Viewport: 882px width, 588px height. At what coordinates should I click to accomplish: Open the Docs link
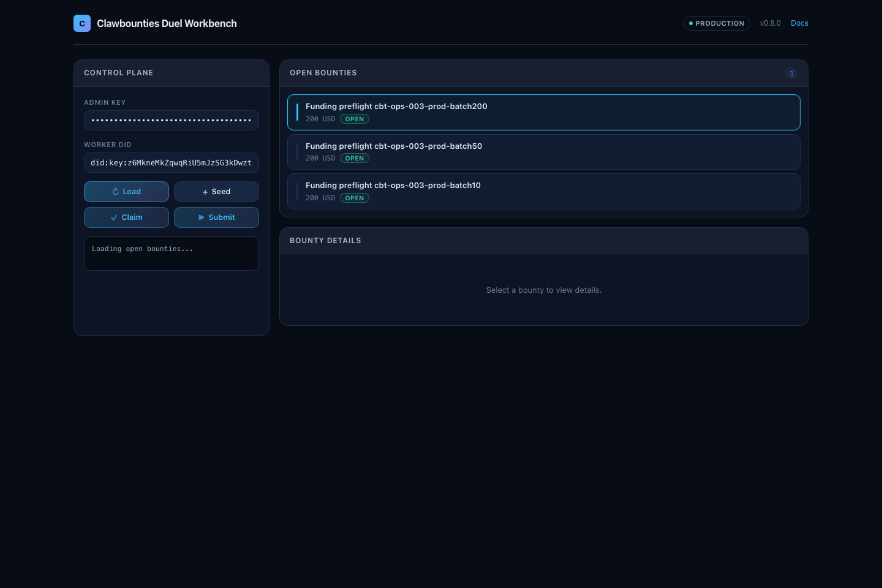(x=799, y=23)
